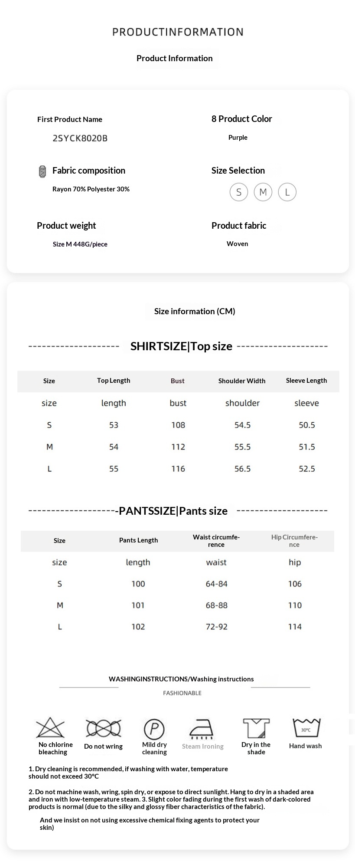355x868 pixels.
Task: Click the Hip Circumference column header
Action: (x=294, y=541)
